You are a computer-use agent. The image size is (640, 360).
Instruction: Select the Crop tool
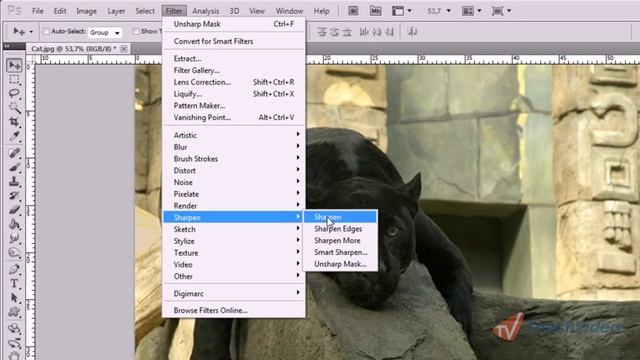point(14,122)
